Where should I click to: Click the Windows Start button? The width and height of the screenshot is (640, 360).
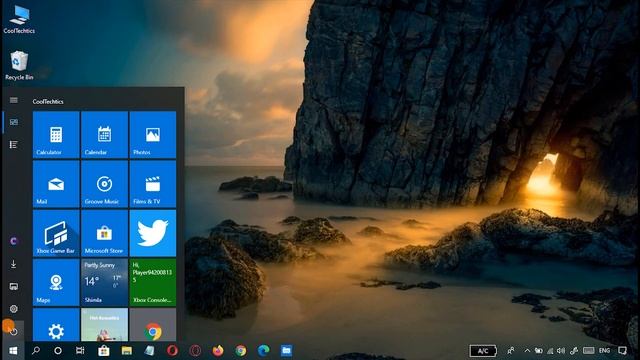coord(13,351)
